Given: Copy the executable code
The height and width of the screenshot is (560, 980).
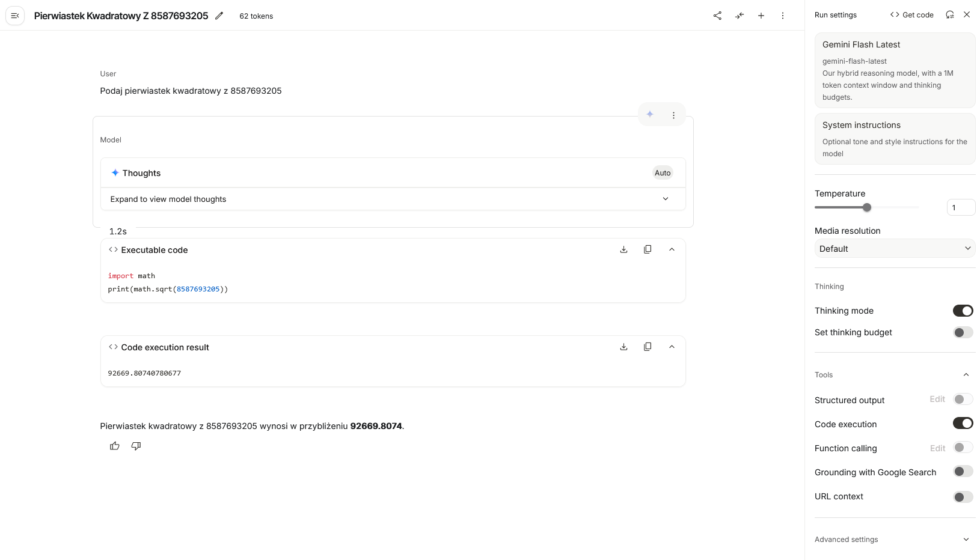Looking at the screenshot, I should pyautogui.click(x=648, y=249).
